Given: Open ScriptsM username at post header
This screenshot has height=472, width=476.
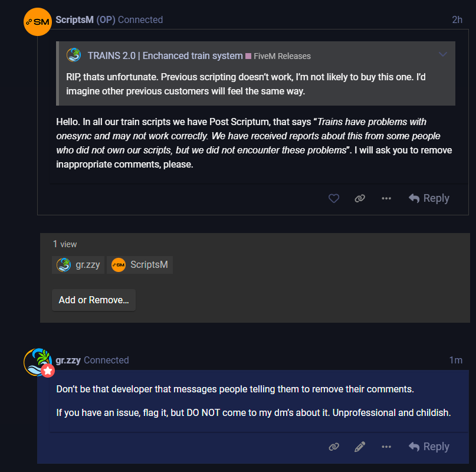Looking at the screenshot, I should point(74,19).
